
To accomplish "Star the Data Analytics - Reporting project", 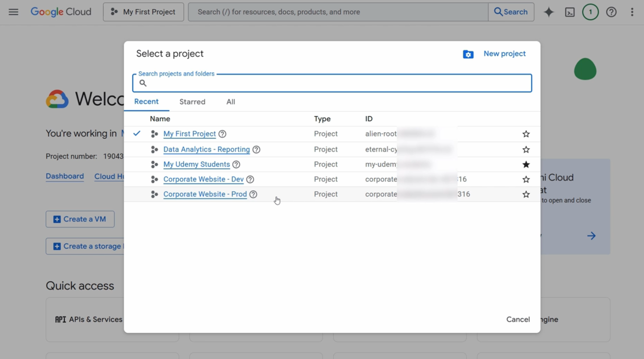I will click(x=526, y=149).
